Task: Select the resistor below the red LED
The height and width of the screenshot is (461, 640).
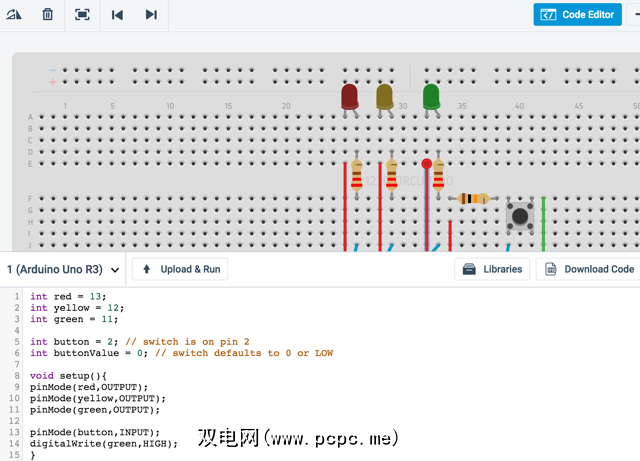Action: (356, 175)
